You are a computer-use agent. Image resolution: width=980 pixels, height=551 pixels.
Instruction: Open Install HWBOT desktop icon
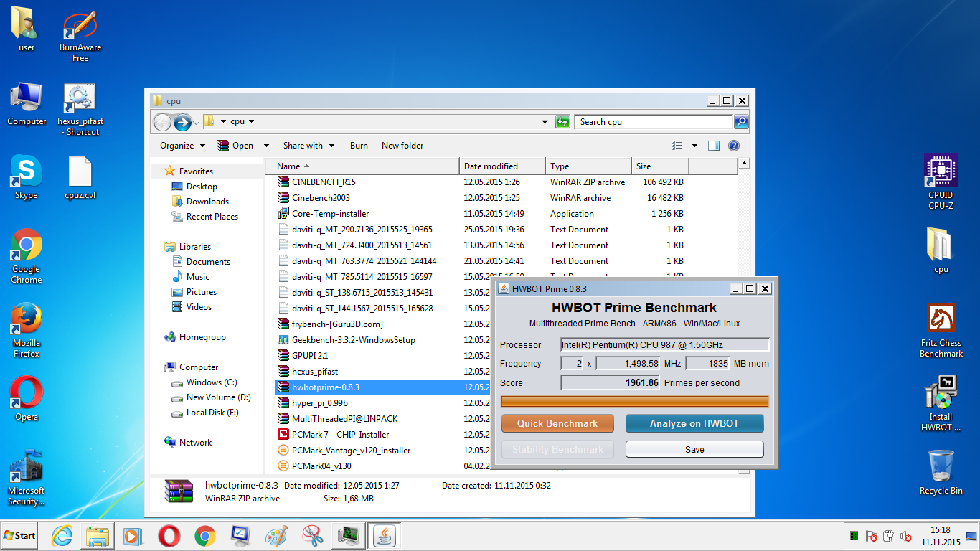(941, 404)
